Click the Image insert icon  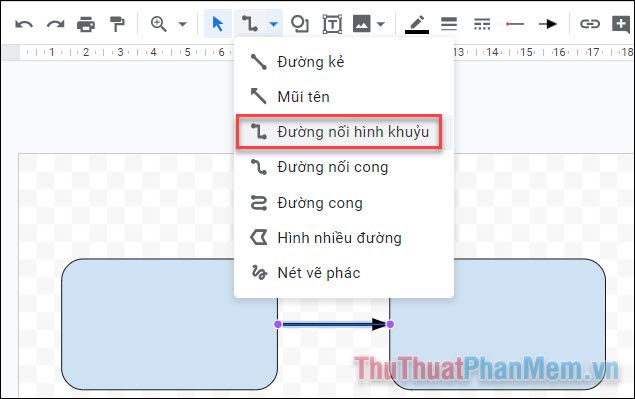pyautogui.click(x=362, y=24)
